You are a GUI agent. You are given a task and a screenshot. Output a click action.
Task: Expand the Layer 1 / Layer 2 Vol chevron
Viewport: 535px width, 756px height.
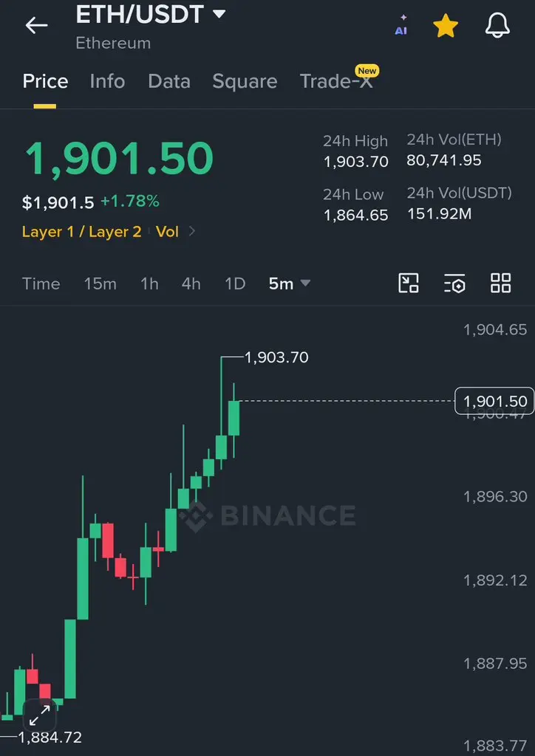(192, 231)
